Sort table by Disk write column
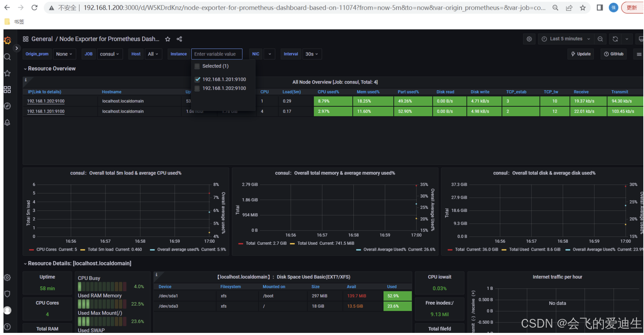The width and height of the screenshot is (644, 335). 480,92
